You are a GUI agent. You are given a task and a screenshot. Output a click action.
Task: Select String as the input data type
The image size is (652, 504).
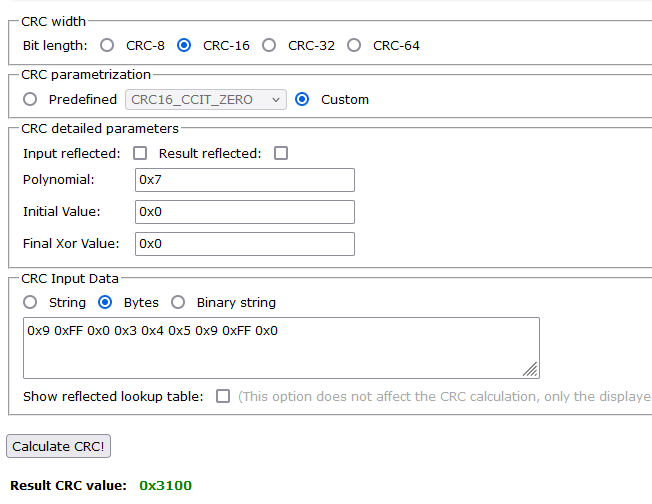click(30, 302)
